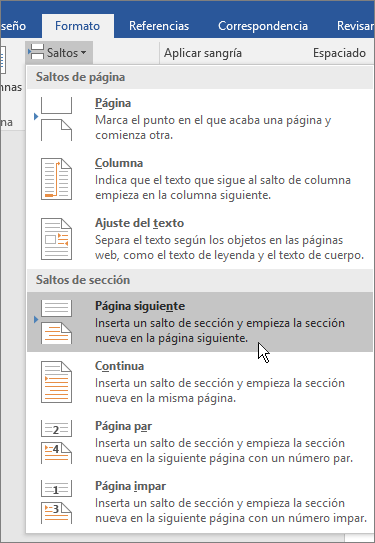The height and width of the screenshot is (543, 375).
Task: Select the Página break option
Action: (x=200, y=119)
